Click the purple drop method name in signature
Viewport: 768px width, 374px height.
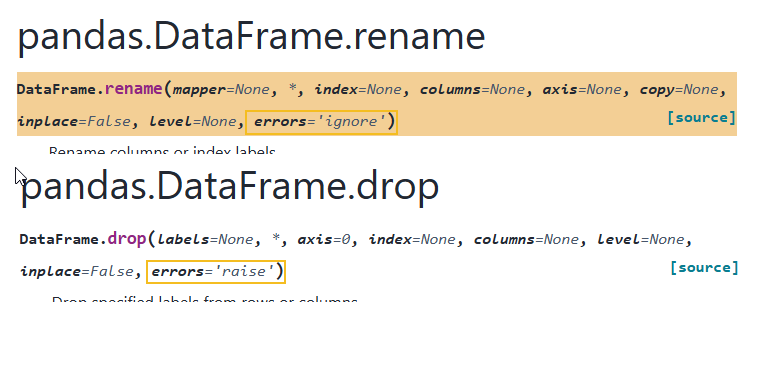point(127,239)
